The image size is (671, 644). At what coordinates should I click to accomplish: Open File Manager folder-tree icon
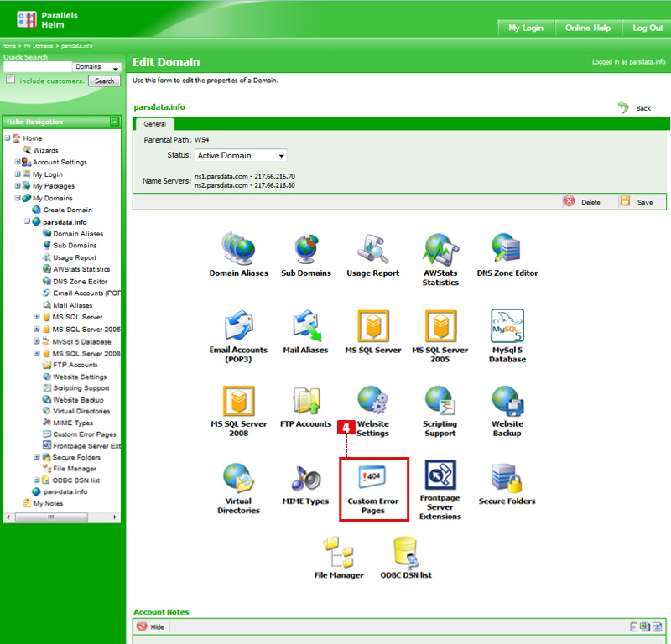[339, 552]
